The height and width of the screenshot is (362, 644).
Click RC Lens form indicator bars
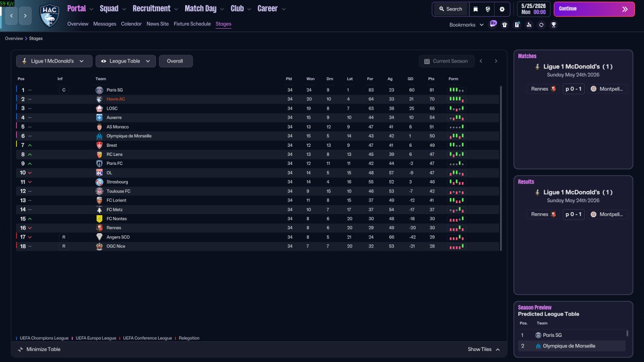pos(456,154)
